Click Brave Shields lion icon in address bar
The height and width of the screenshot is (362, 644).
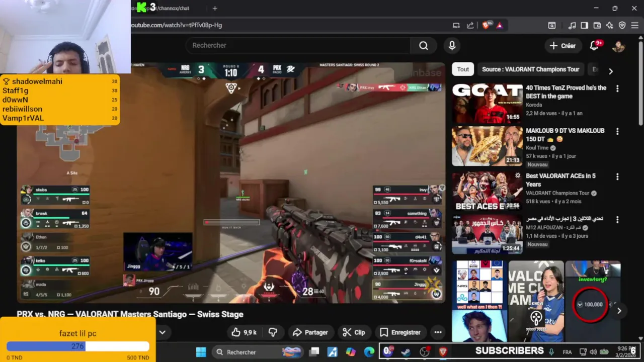point(486,25)
